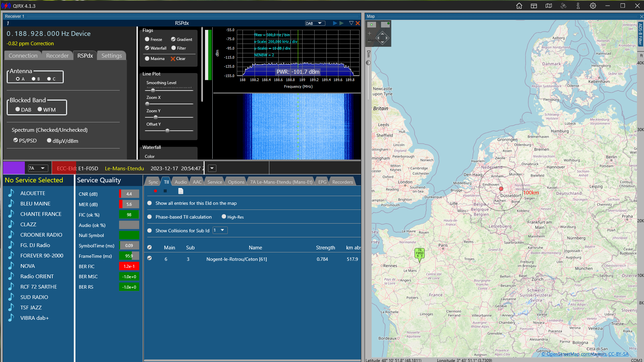
Task: Open the Recorder tab
Action: coord(57,56)
